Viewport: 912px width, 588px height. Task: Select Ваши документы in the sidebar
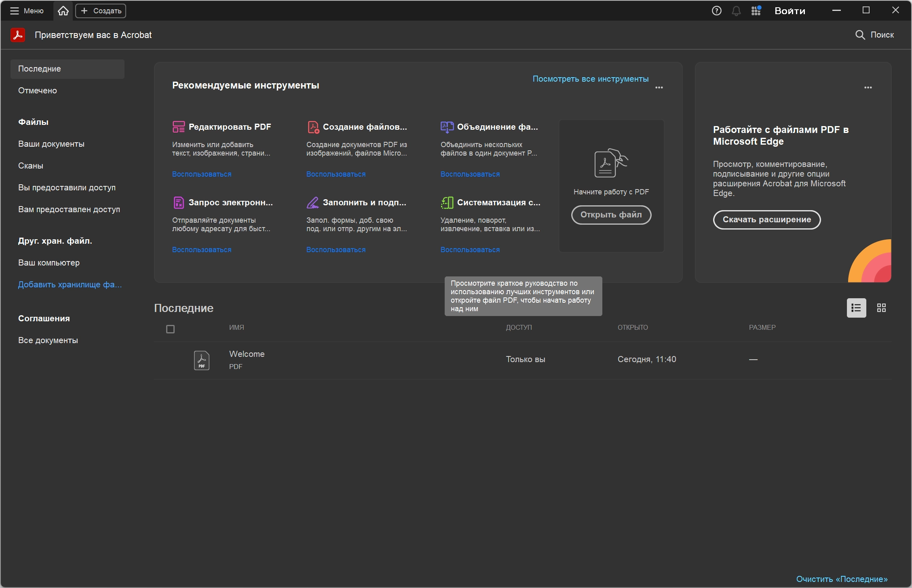51,144
